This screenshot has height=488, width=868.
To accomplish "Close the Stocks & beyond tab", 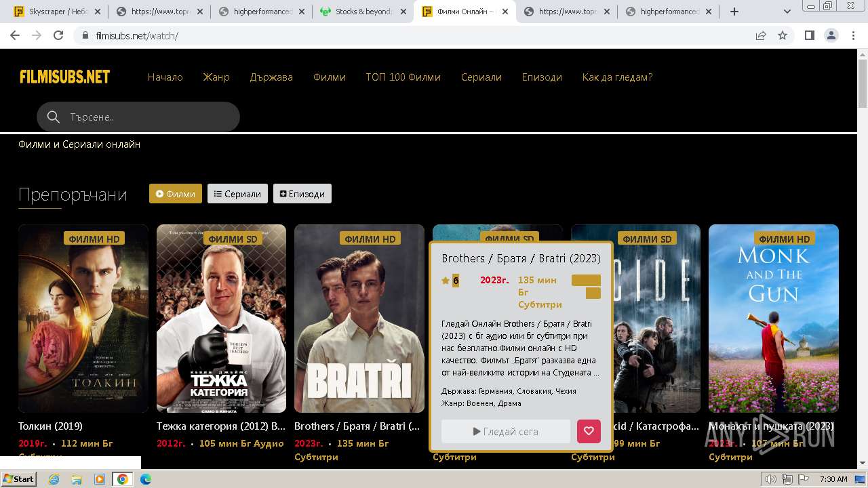I will click(x=403, y=12).
